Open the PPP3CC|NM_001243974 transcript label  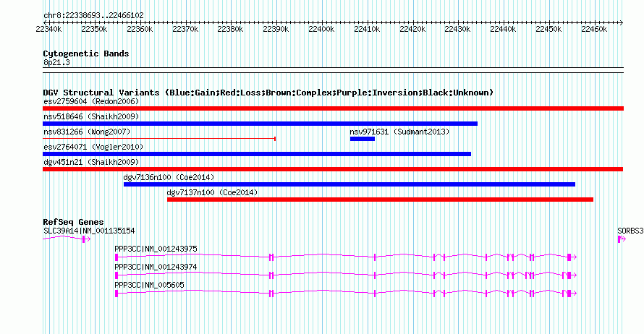(x=156, y=267)
